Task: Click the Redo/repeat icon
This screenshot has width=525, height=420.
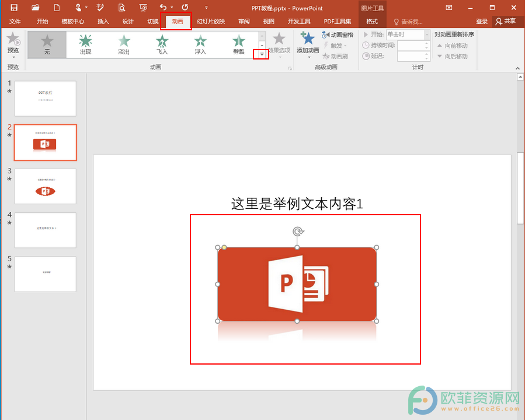Action: tap(185, 8)
